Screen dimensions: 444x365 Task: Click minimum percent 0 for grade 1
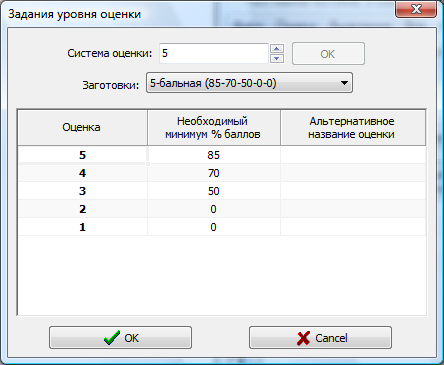[x=214, y=227]
